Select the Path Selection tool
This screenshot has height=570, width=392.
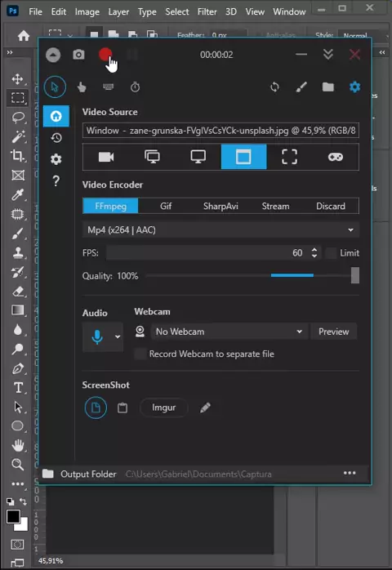[17, 407]
